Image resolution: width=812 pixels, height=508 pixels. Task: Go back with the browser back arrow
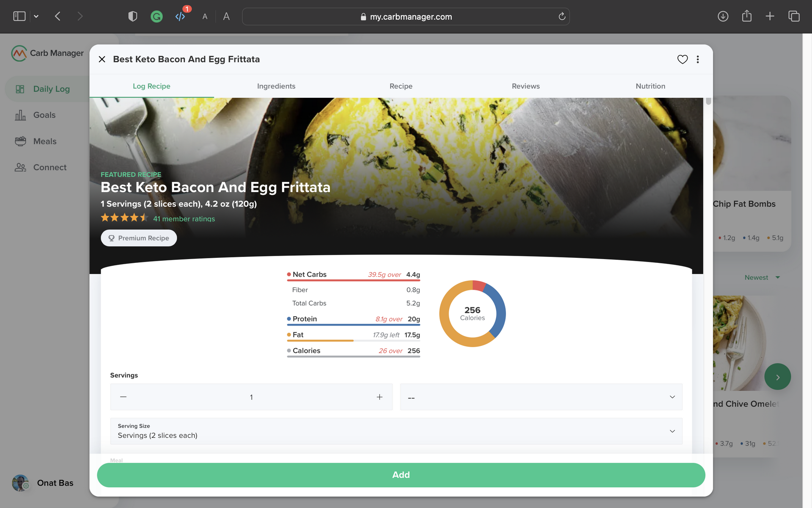(58, 17)
